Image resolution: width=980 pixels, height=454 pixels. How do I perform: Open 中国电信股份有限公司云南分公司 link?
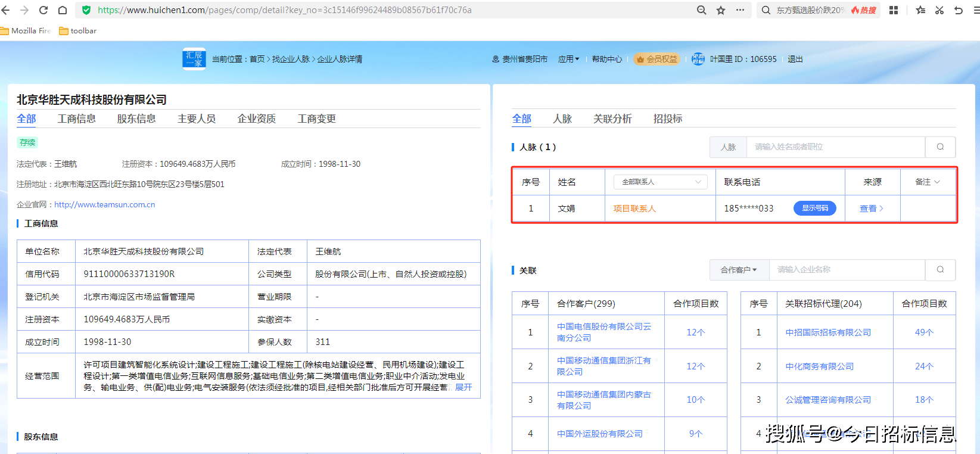[604, 332]
